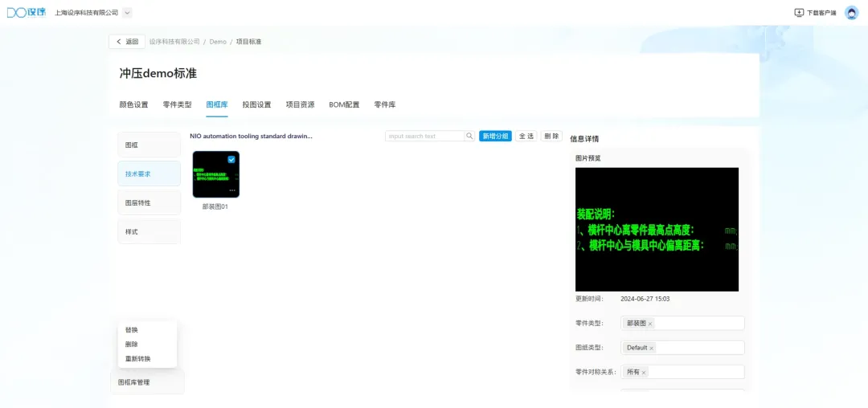Image resolution: width=868 pixels, height=408 pixels.
Task: Click the 下载客户端 link
Action: tap(821, 13)
